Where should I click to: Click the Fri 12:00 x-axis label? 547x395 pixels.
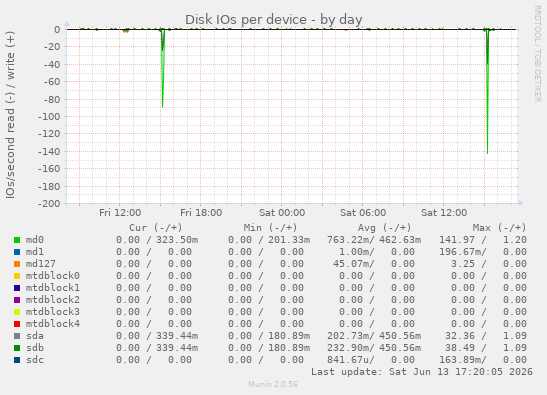(x=120, y=213)
